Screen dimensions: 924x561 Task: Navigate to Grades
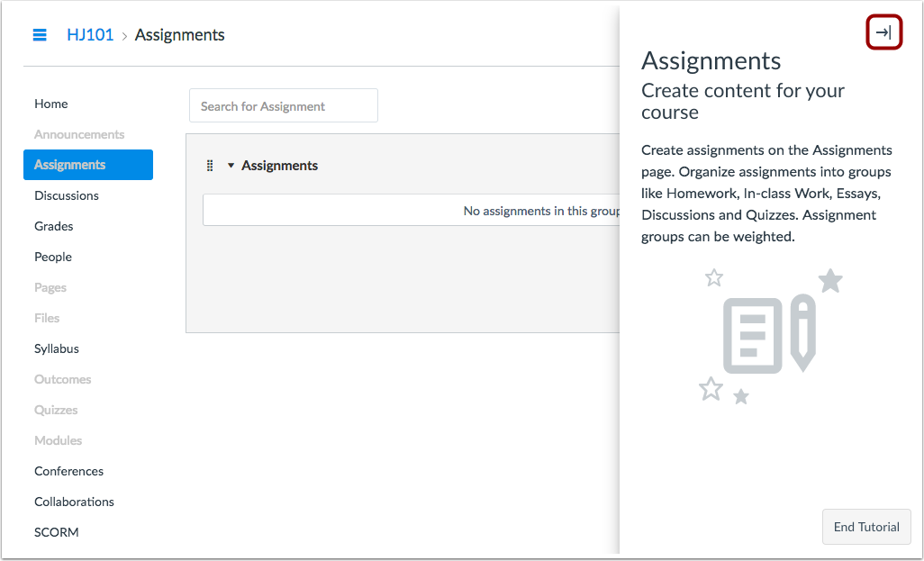54,226
